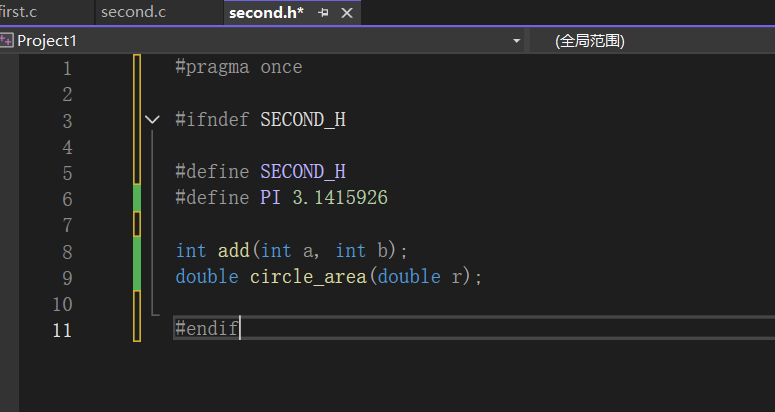Click the int b parameter
The height and width of the screenshot is (412, 775).
362,250
